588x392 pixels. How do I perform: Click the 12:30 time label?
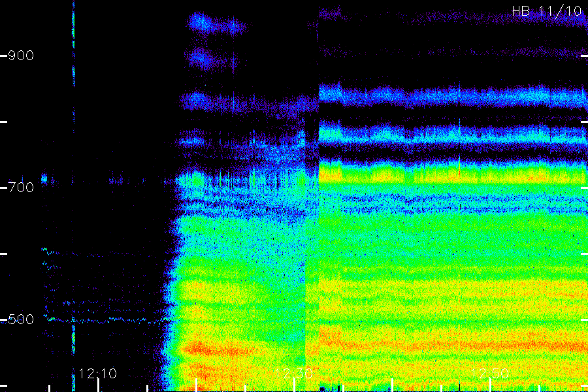click(x=294, y=373)
